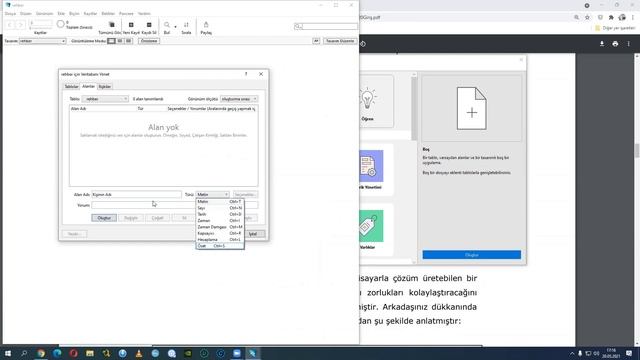Screen dimensions: 640x360
Task: Open the Kayıtlar menu
Action: 91,13
